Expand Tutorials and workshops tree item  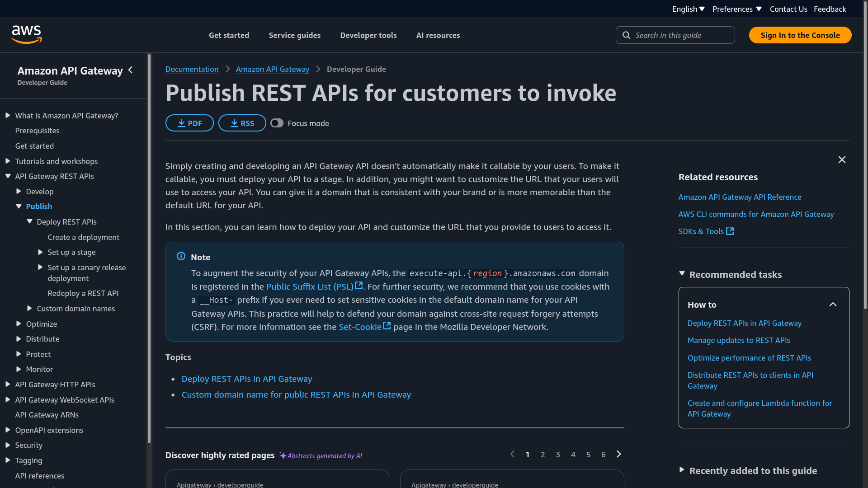[x=8, y=161]
